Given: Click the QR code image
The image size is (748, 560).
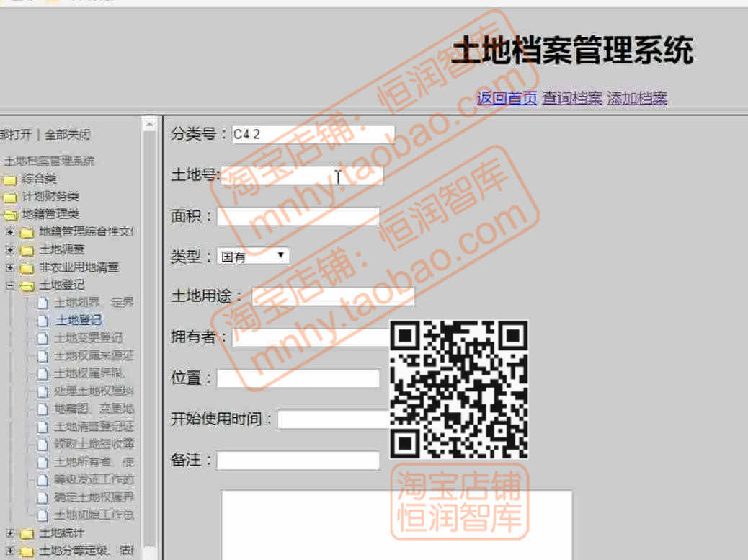Looking at the screenshot, I should 459,389.
